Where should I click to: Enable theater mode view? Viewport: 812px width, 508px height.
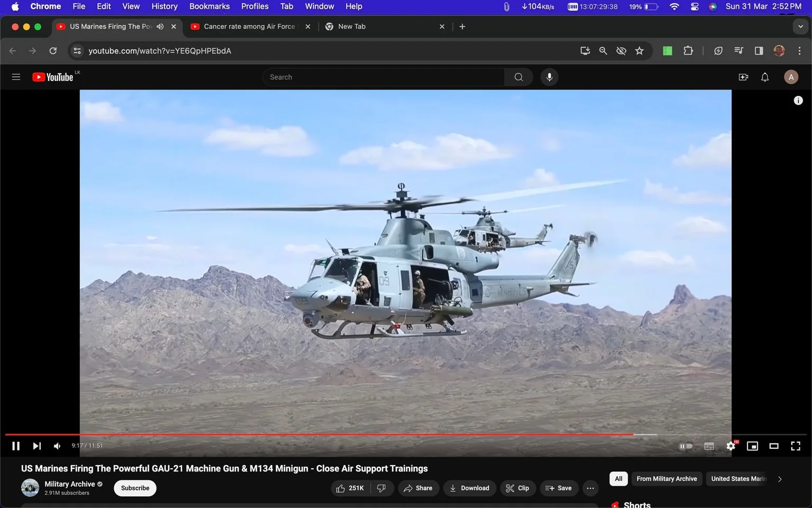[774, 446]
